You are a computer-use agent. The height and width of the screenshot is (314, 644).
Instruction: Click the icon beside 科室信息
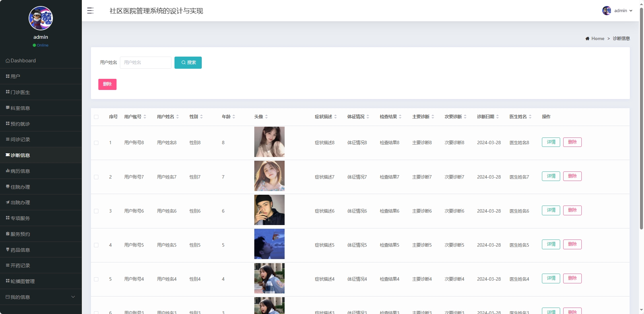8,107
